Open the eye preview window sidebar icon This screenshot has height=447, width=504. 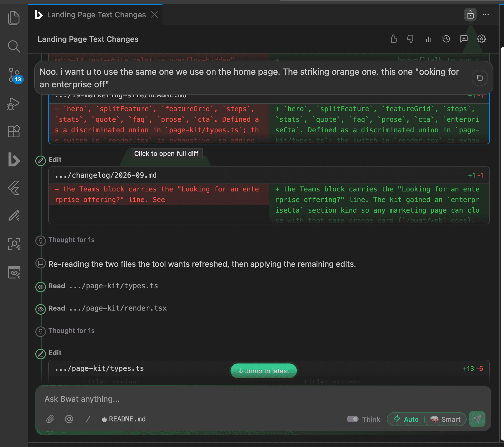[x=14, y=272]
